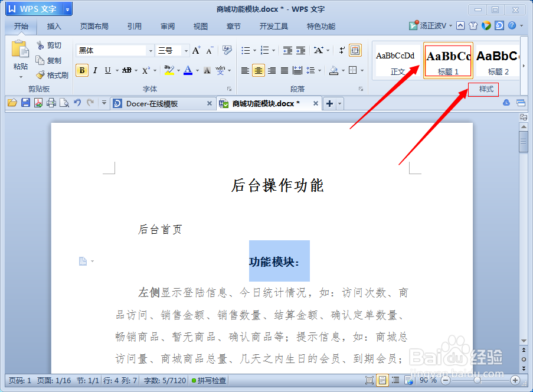Open the font dialog launcher in 字体 group
533x392 pixels.
coord(230,89)
